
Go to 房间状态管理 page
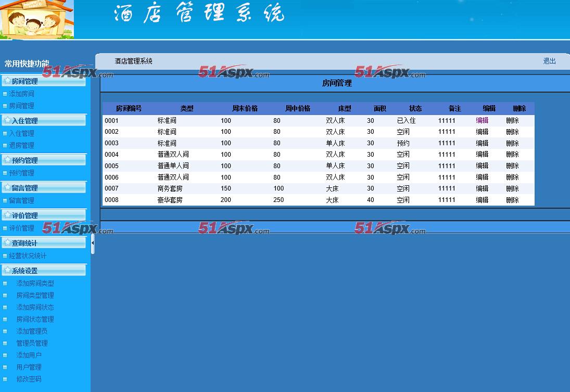point(35,319)
